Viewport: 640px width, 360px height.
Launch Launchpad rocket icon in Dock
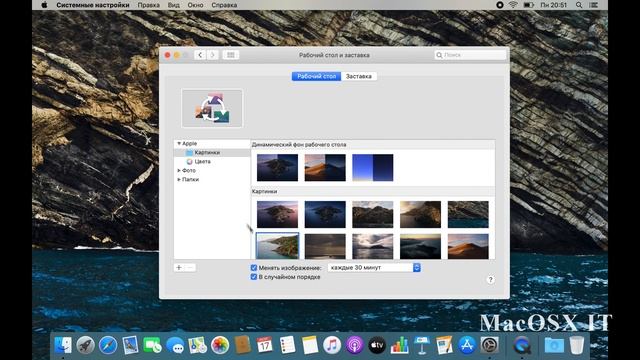(x=86, y=345)
